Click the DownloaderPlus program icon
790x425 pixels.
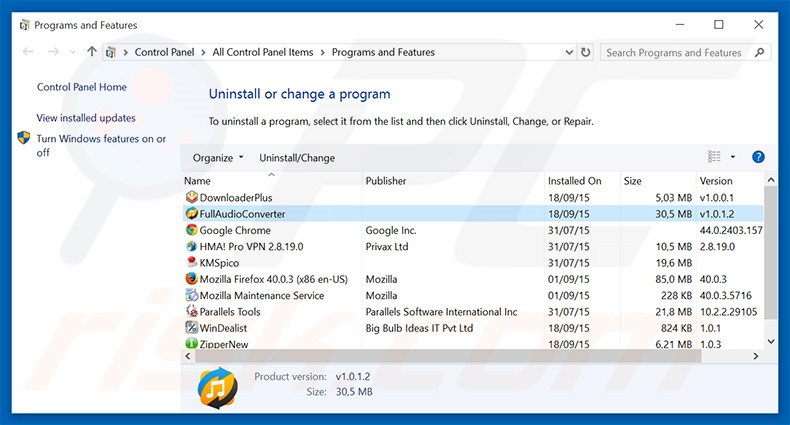tap(191, 197)
